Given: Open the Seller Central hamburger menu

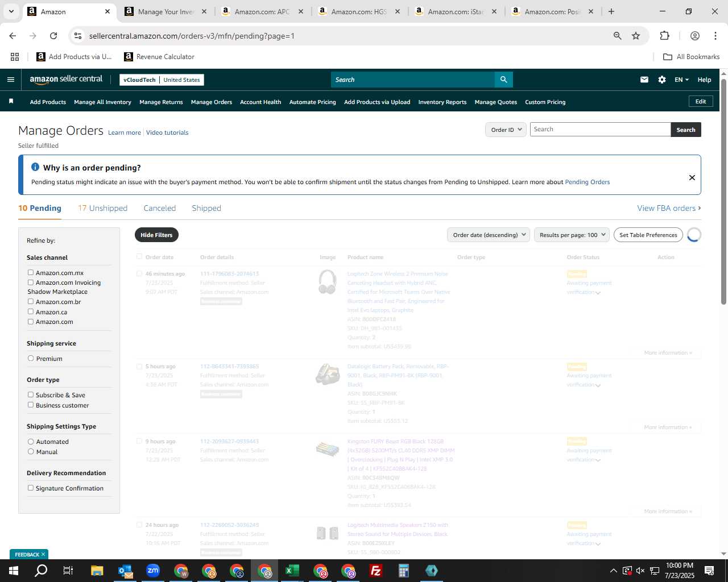Looking at the screenshot, I should (10, 80).
